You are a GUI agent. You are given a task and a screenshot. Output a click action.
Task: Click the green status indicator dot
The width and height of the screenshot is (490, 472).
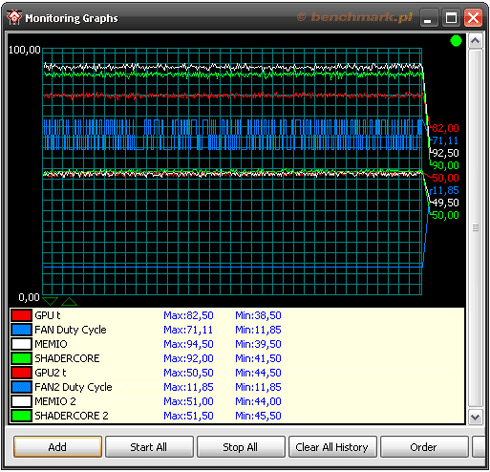[456, 41]
